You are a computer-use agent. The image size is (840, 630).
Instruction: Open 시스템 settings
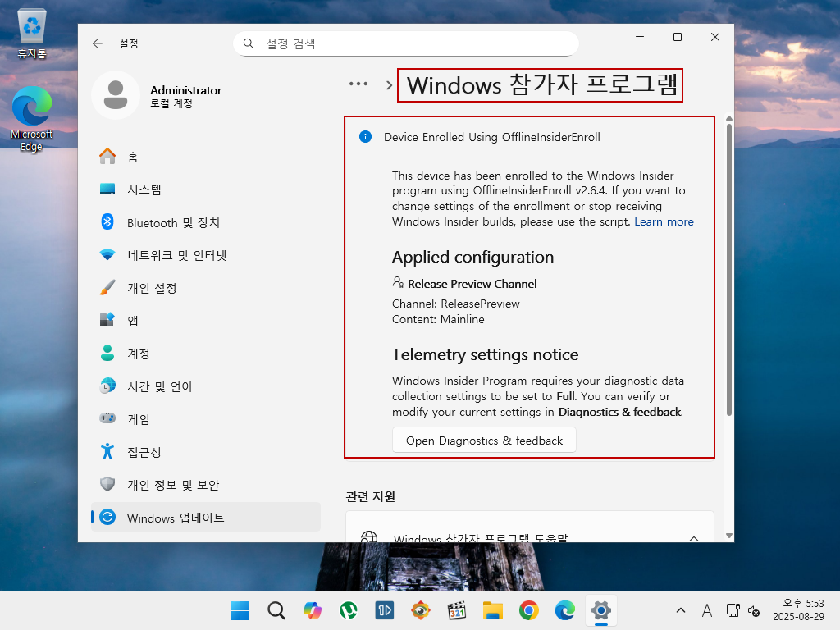pyautogui.click(x=206, y=189)
